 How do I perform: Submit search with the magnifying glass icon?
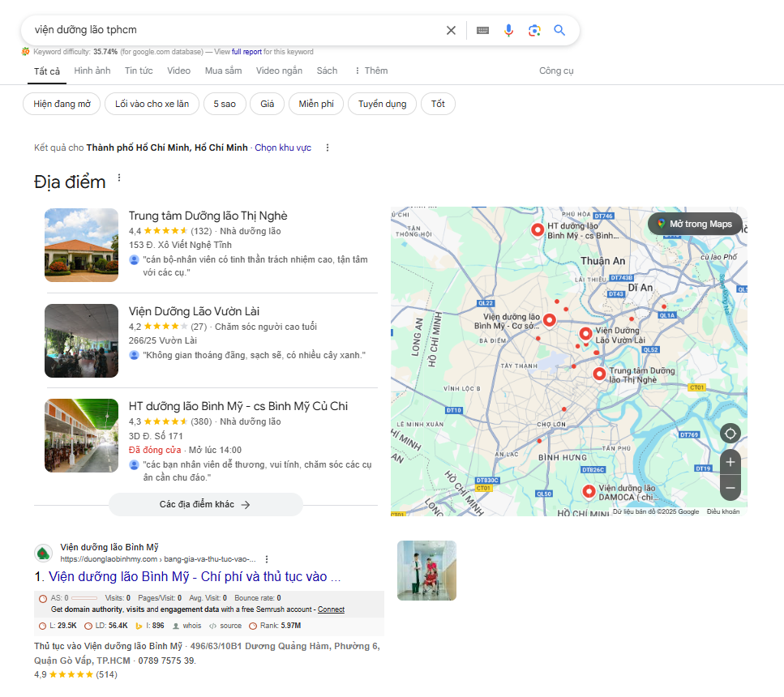click(559, 31)
